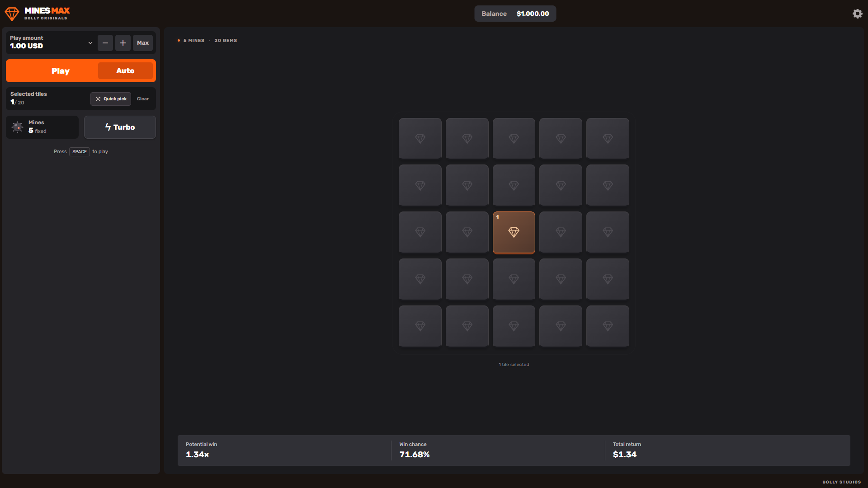Select the bottom-right gem tile

click(x=608, y=326)
